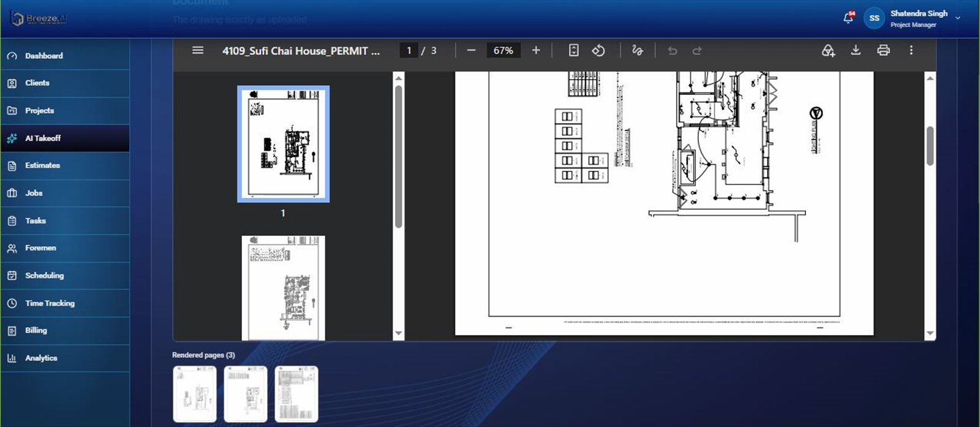
Task: Open the notifications bell
Action: click(x=848, y=18)
